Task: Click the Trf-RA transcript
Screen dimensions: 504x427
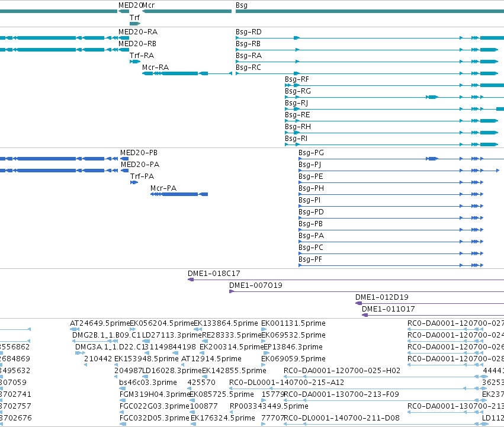Action: pos(142,56)
